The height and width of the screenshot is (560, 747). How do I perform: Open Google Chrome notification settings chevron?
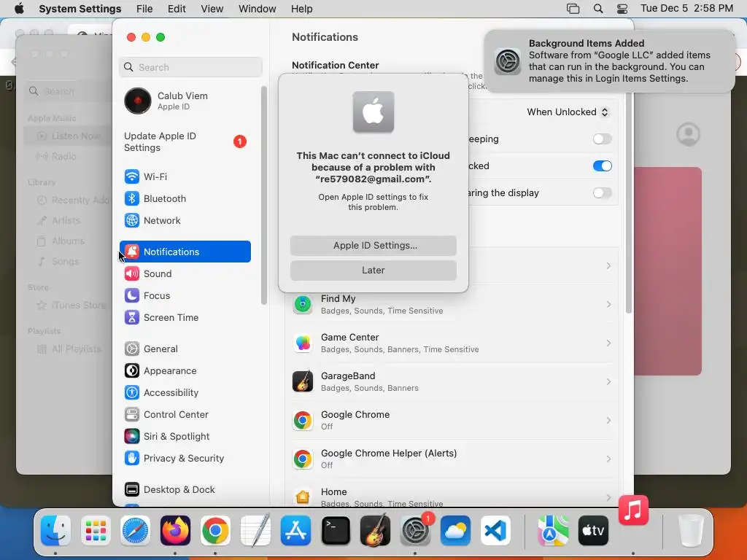pos(608,420)
